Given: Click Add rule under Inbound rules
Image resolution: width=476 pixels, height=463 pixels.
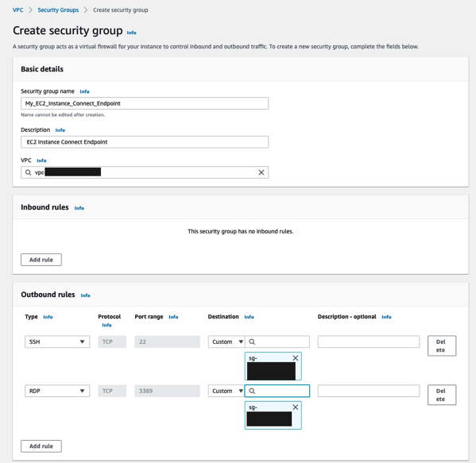Looking at the screenshot, I should pos(41,260).
